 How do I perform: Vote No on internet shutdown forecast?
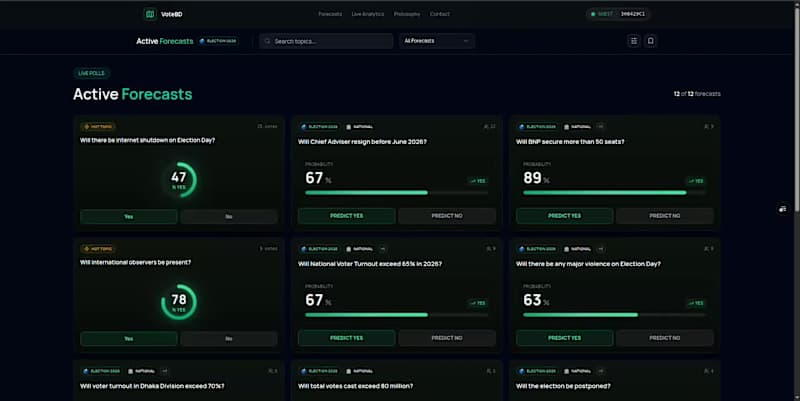click(229, 216)
